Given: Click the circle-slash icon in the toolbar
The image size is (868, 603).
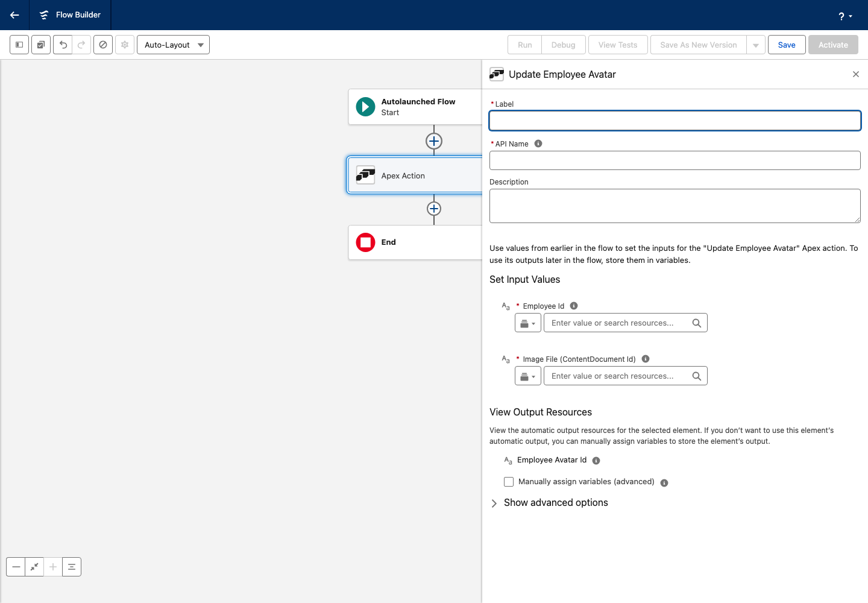Looking at the screenshot, I should coord(103,45).
